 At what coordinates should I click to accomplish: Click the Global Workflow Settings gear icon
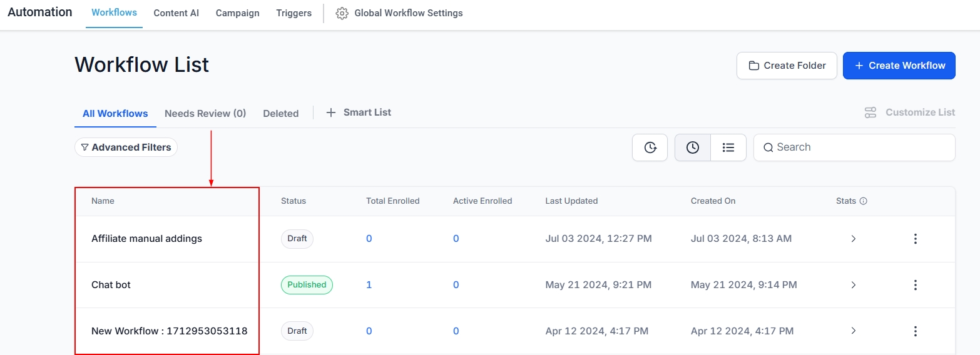[x=342, y=13]
